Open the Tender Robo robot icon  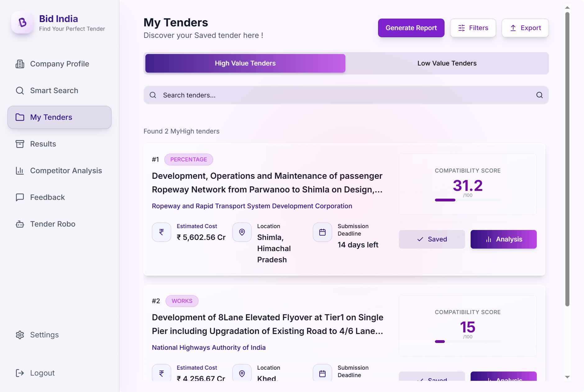[x=20, y=224]
